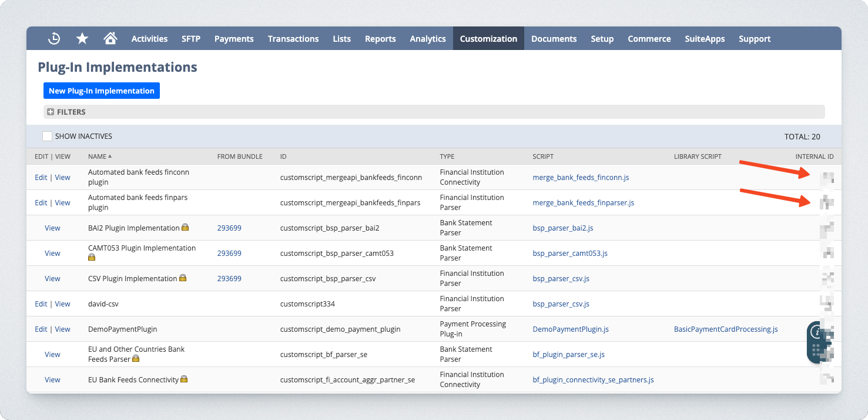
Task: Sort by the Name column header
Action: coord(98,156)
